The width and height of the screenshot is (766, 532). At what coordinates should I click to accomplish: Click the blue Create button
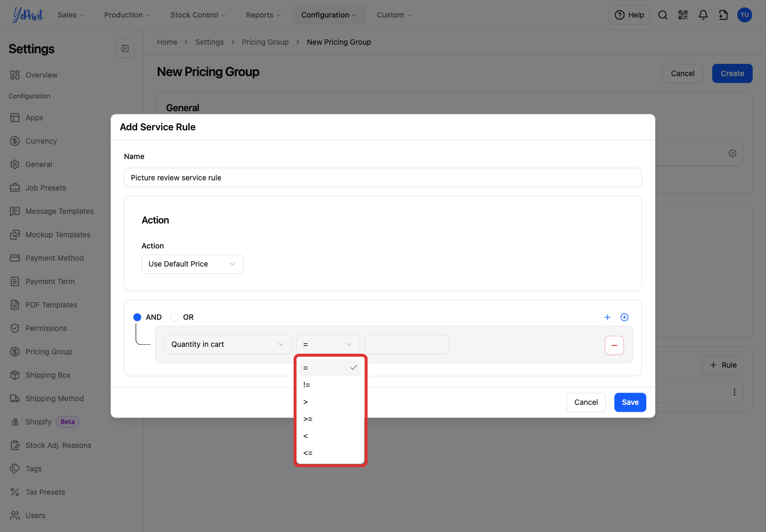[x=732, y=73]
